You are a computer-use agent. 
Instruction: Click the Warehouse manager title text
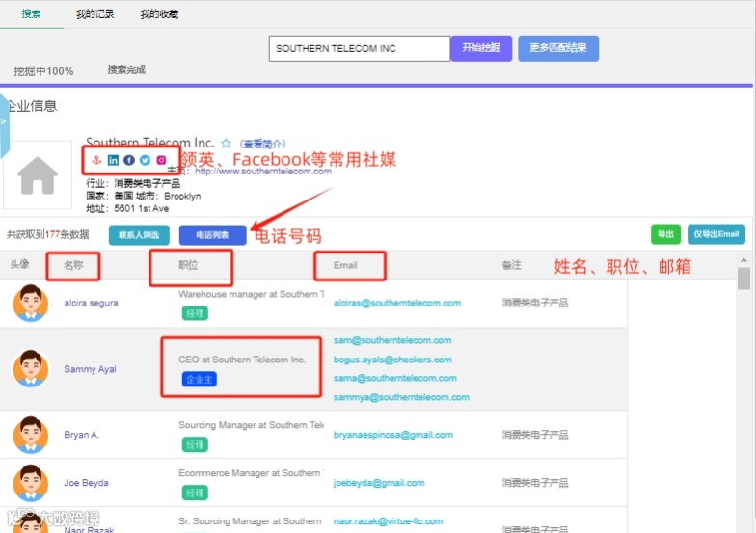[251, 294]
